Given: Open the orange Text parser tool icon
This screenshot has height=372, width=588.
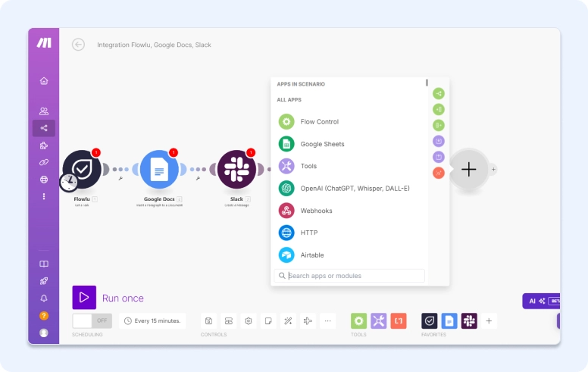Looking at the screenshot, I should 399,321.
